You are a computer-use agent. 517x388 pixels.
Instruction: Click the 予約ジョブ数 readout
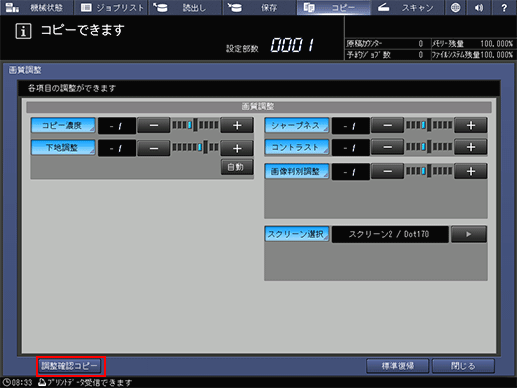coord(385,55)
